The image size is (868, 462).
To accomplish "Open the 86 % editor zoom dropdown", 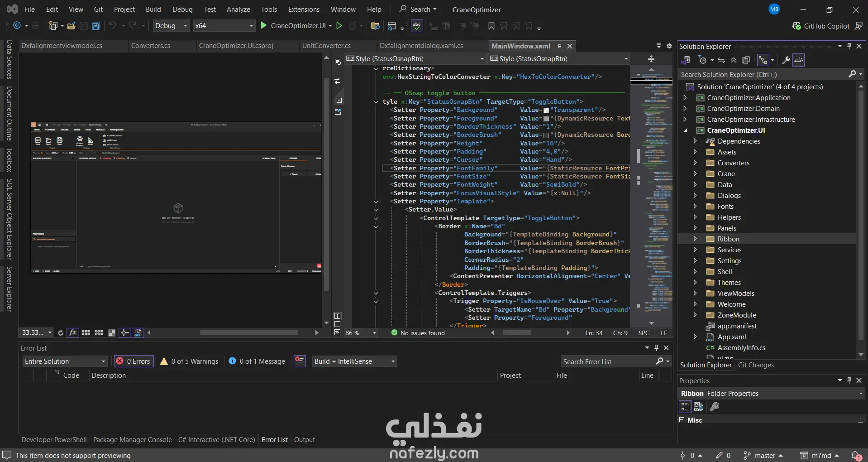I will point(361,333).
